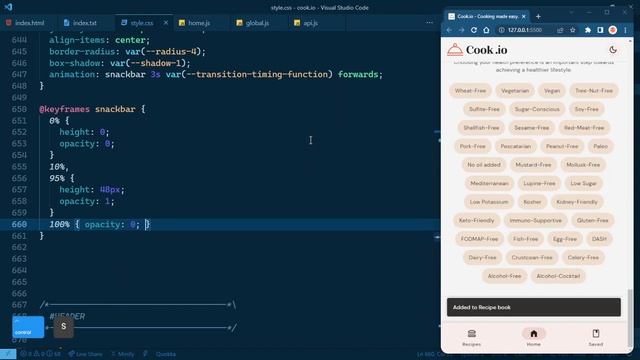Go forward in browser
Screen dimensions: 640x360
[x=462, y=30]
